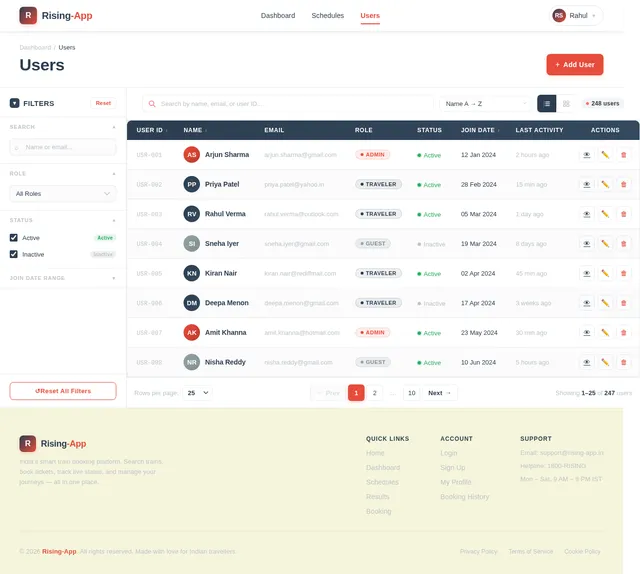640x574 pixels.
Task: Delete user Rahul Verma
Action: tap(623, 214)
